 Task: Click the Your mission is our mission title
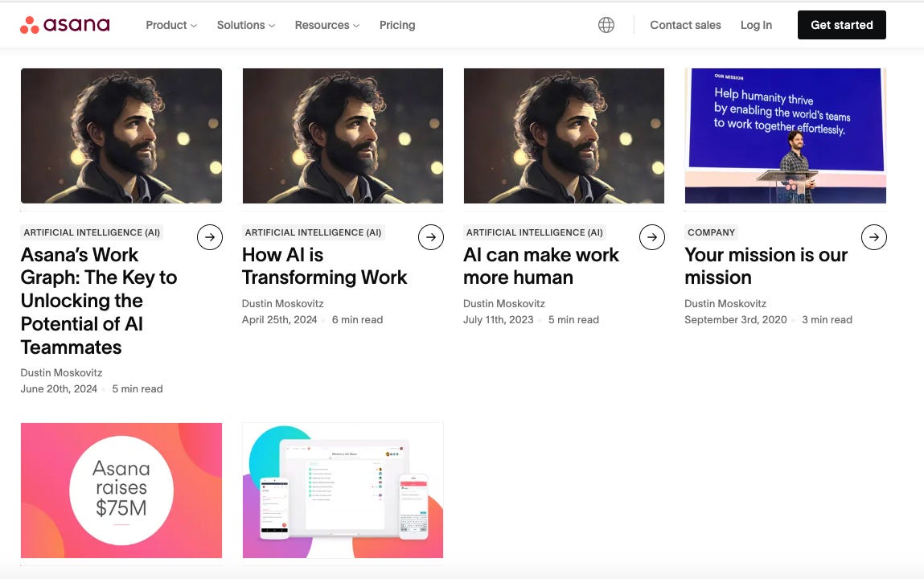pyautogui.click(x=766, y=266)
